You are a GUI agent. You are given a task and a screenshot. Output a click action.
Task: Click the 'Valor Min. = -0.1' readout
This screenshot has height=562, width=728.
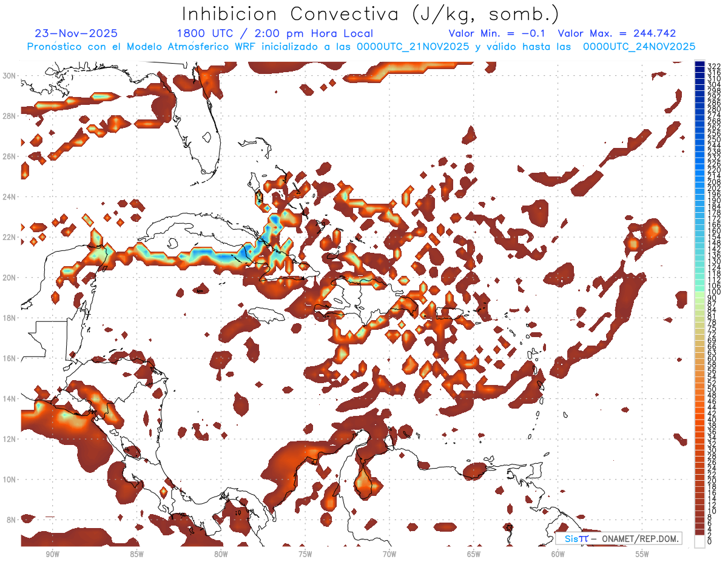[x=498, y=33]
